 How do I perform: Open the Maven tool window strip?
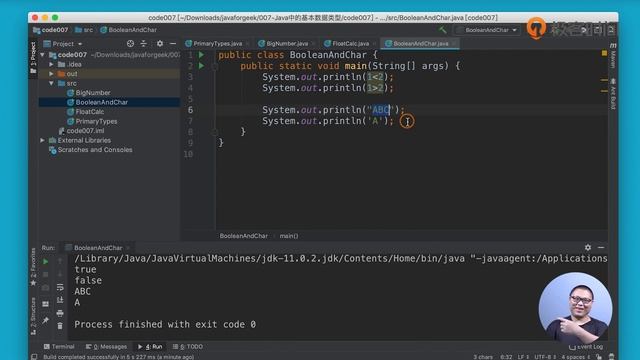613,55
